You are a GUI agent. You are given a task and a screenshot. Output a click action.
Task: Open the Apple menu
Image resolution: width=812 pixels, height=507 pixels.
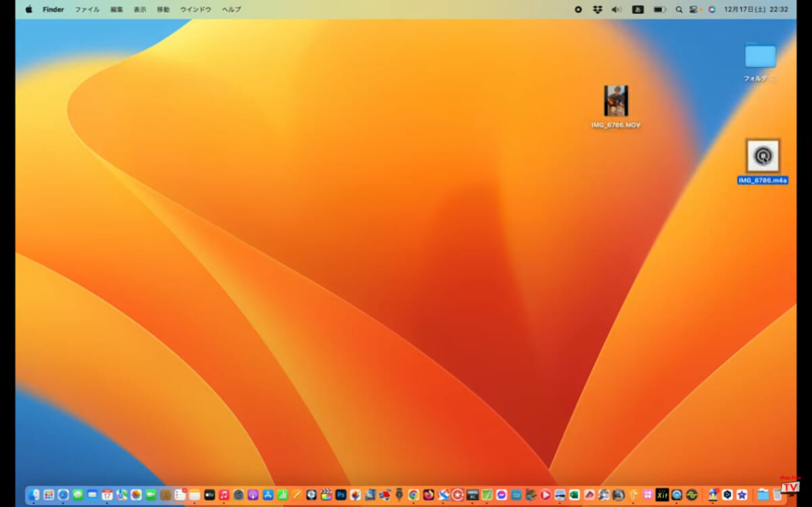point(29,9)
